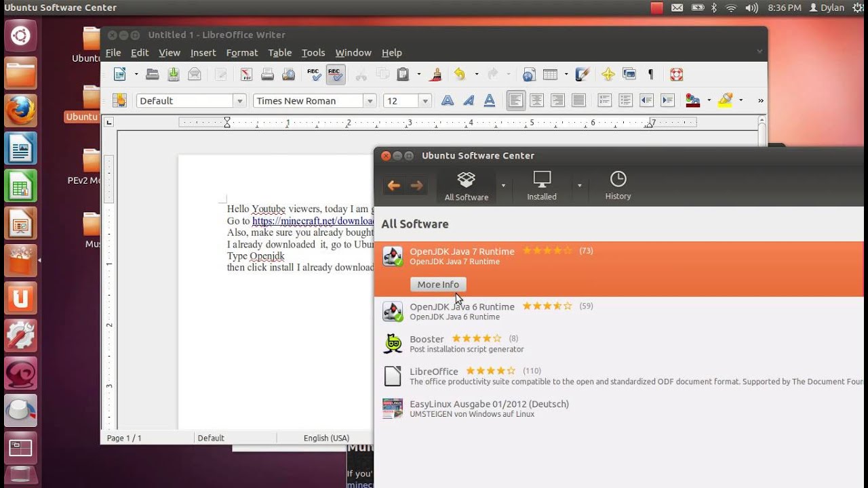Open Firefox from the launcher
This screenshot has height=488, width=868.
click(20, 110)
